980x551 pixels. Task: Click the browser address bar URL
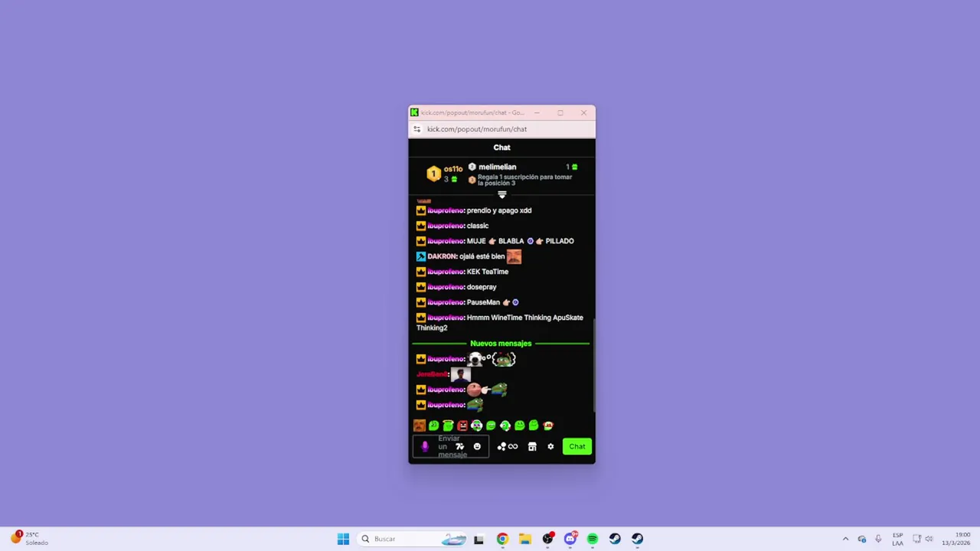[x=477, y=129]
